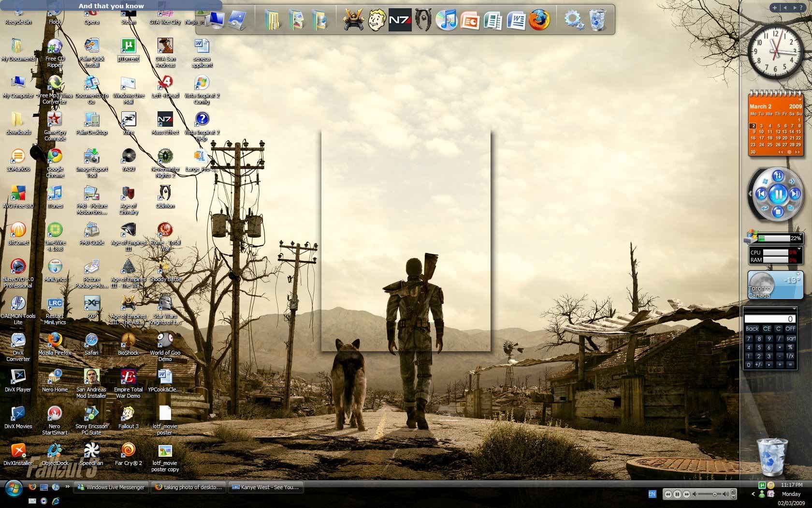This screenshot has height=508, width=812.
Task: Expand hidden system tray icons arrow
Action: point(753,494)
